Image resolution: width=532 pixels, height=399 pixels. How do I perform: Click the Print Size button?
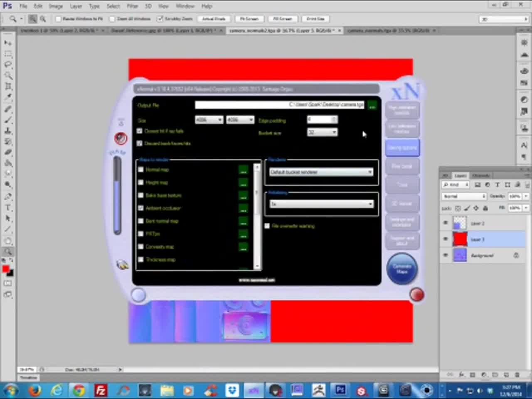[315, 19]
